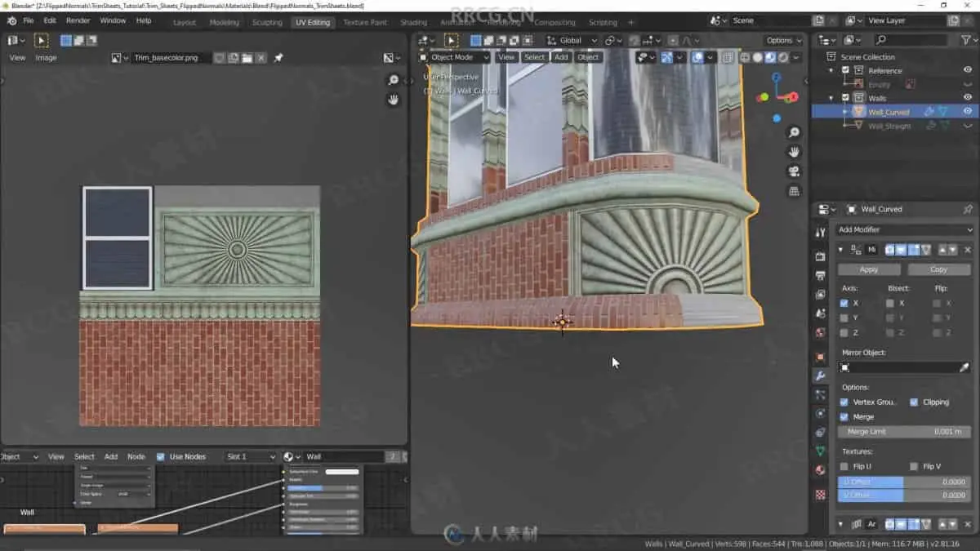Click the camera view icon in viewport
The width and height of the screenshot is (980, 551).
coord(794,171)
